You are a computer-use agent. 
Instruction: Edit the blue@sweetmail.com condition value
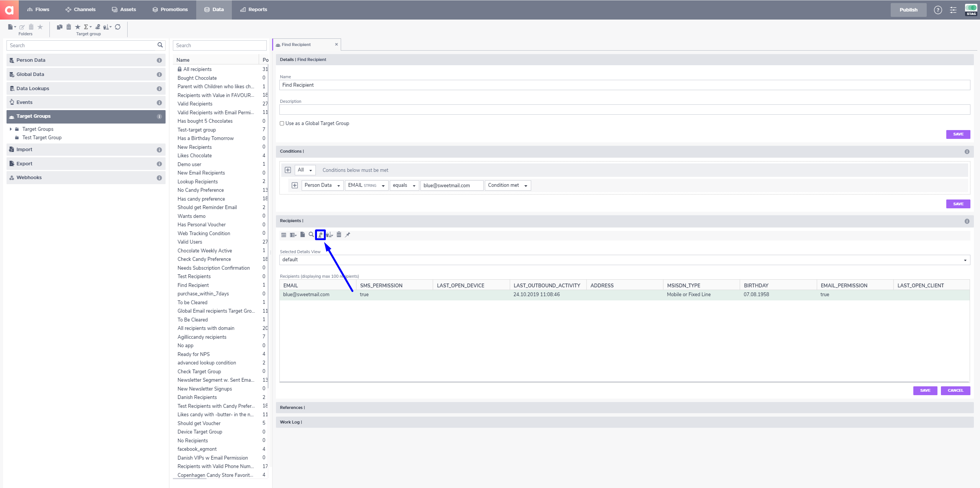(x=452, y=185)
